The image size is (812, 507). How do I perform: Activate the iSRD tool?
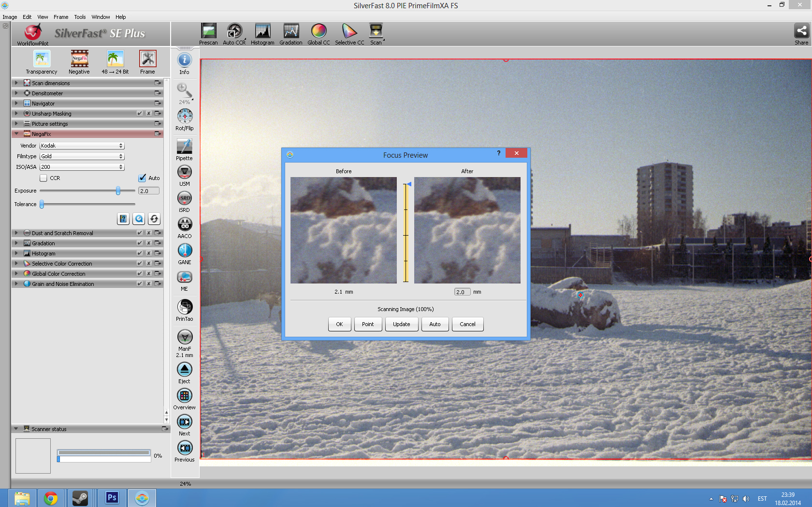click(x=185, y=198)
